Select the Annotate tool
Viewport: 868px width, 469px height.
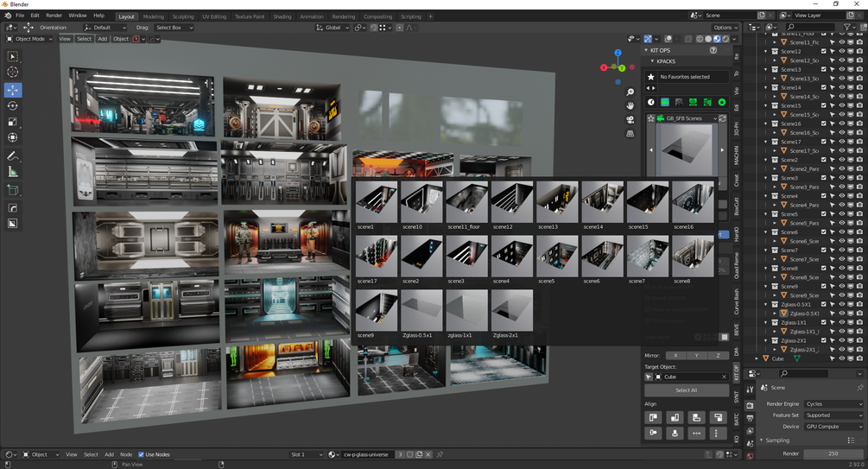[12, 156]
